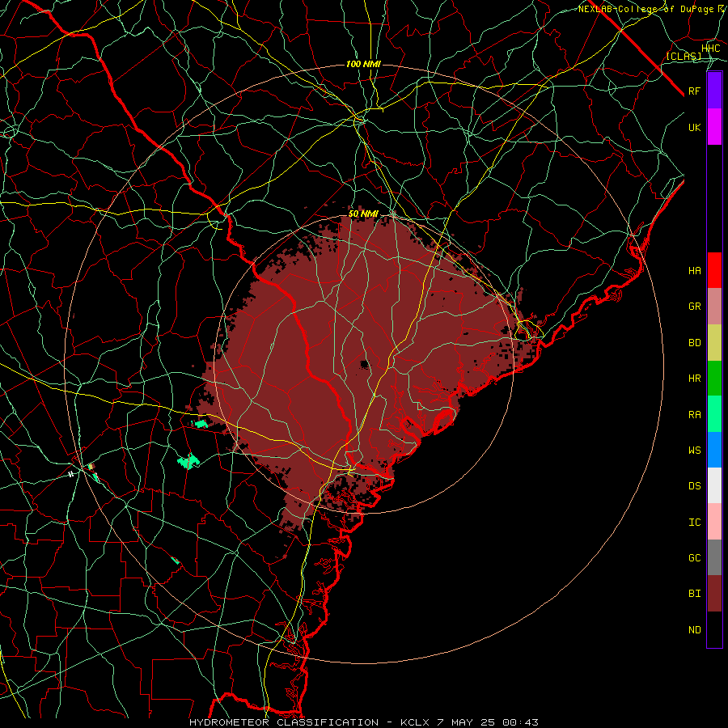
Task: Click the DS legend label
Action: tap(695, 486)
